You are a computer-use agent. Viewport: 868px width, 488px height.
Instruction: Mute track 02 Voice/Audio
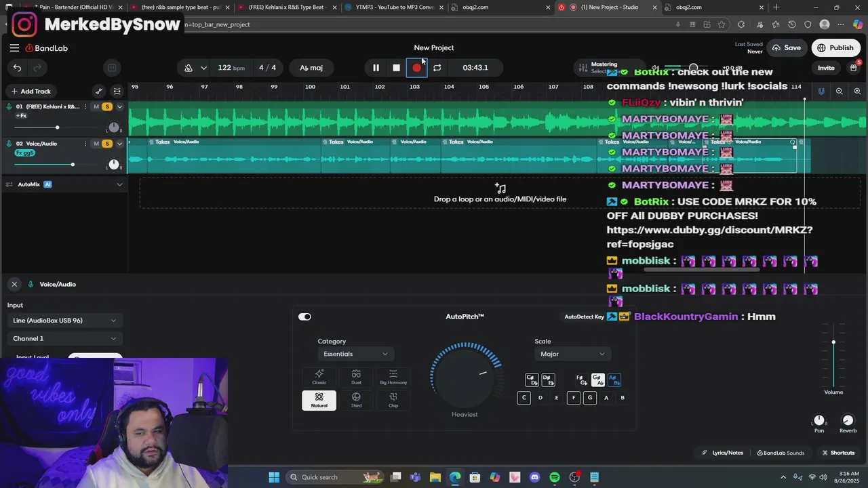(96, 144)
